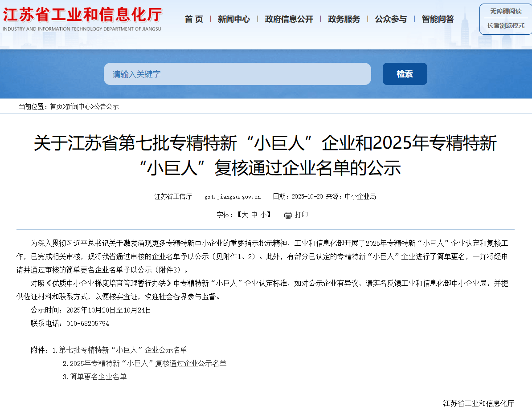Select 公众参与 in the top navigation
532x410 pixels.
(390, 19)
